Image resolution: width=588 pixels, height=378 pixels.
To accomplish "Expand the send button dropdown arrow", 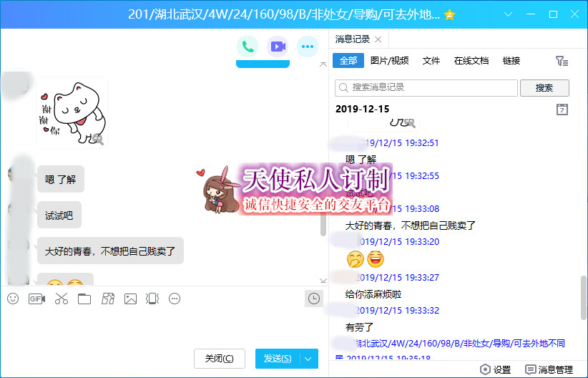I will tap(308, 359).
